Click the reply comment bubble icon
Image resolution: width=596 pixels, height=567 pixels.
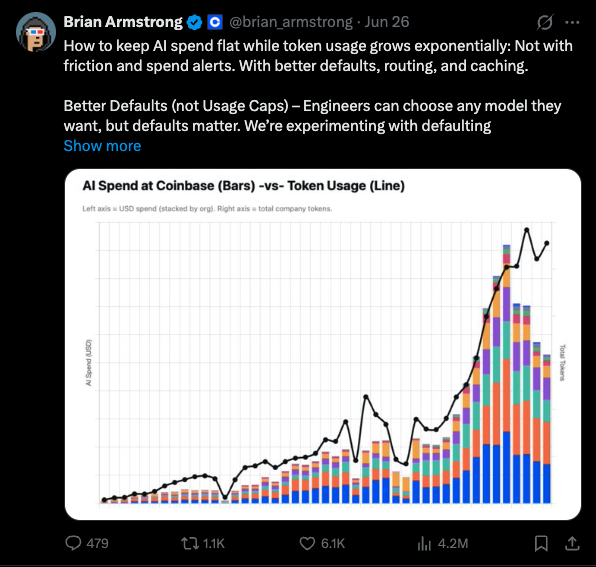(73, 543)
